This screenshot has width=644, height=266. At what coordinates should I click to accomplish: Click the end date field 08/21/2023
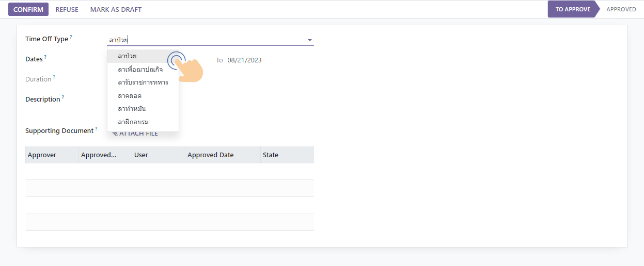point(244,60)
